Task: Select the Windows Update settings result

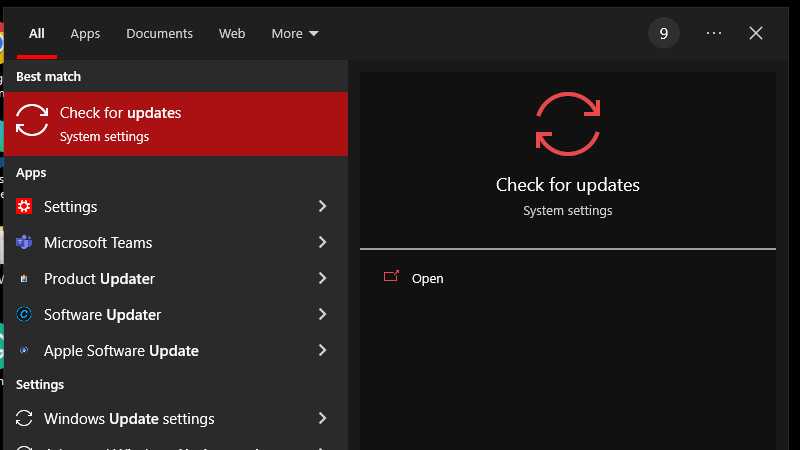Action: [x=176, y=418]
